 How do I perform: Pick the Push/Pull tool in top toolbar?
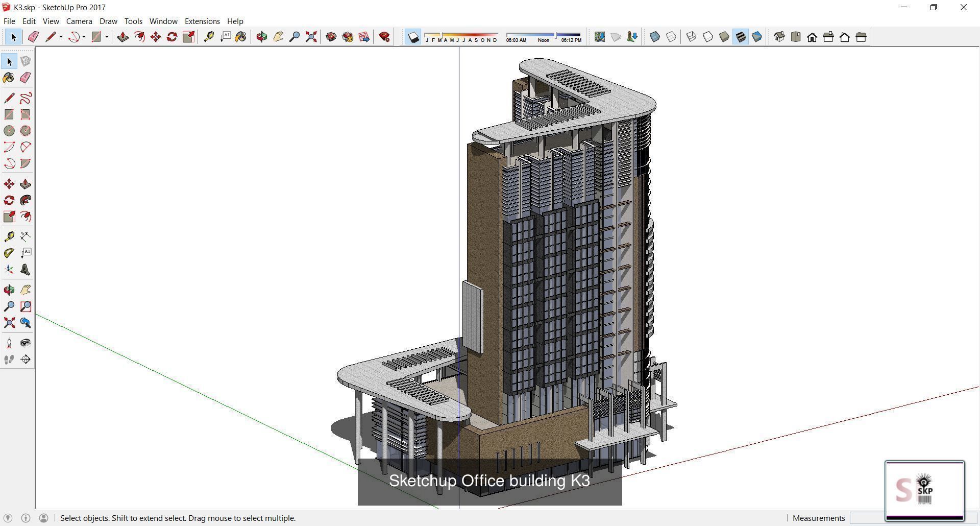[122, 37]
